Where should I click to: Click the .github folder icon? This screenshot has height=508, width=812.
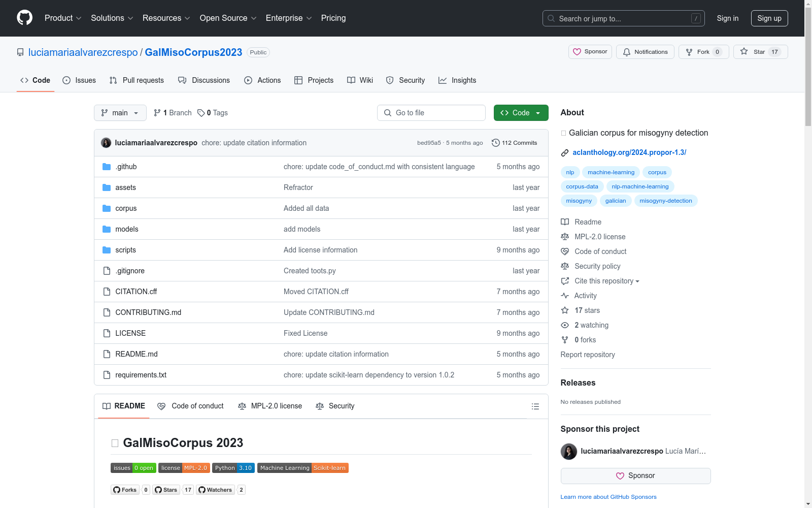click(107, 167)
